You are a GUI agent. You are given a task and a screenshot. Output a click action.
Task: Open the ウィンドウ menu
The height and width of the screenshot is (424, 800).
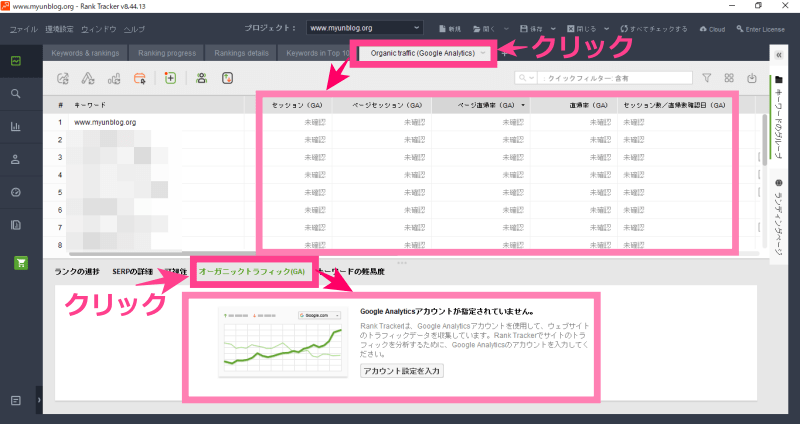pos(99,29)
